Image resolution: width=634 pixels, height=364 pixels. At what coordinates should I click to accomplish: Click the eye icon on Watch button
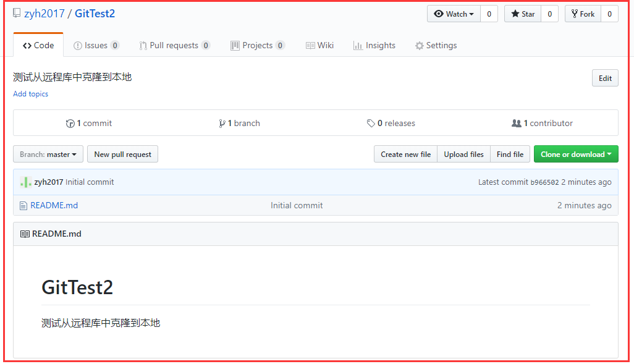(x=439, y=14)
